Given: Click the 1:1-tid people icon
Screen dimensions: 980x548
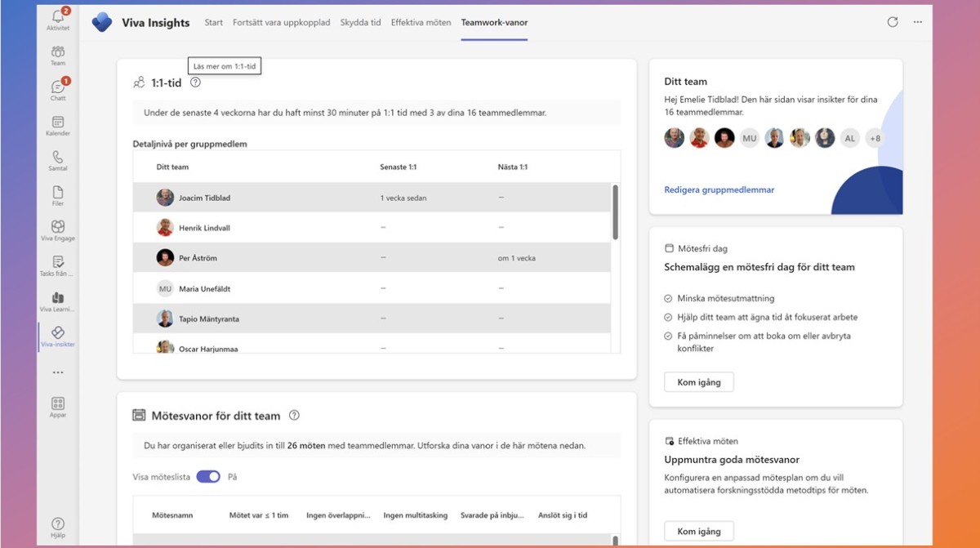Looking at the screenshot, I should point(139,82).
